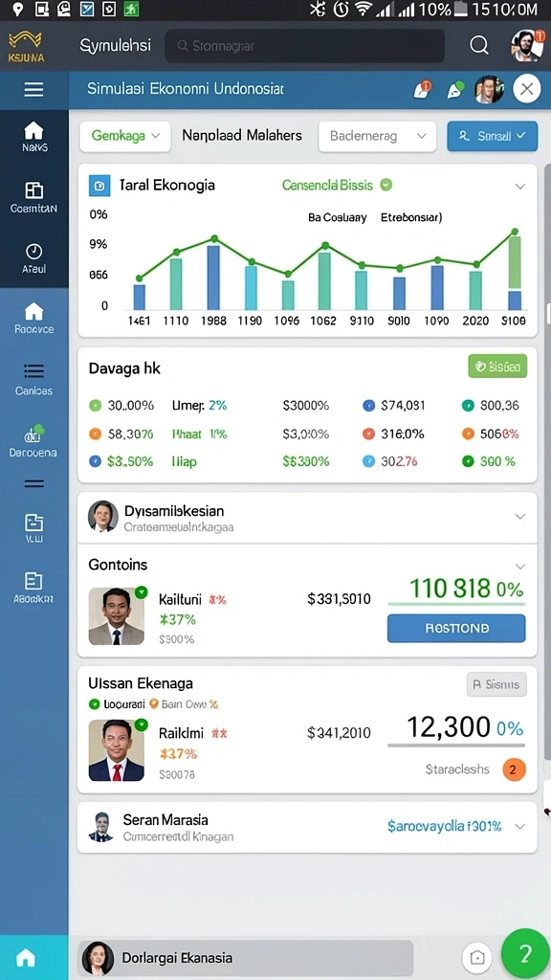Open the Gemkaga dropdown
551x980 pixels.
[125, 136]
